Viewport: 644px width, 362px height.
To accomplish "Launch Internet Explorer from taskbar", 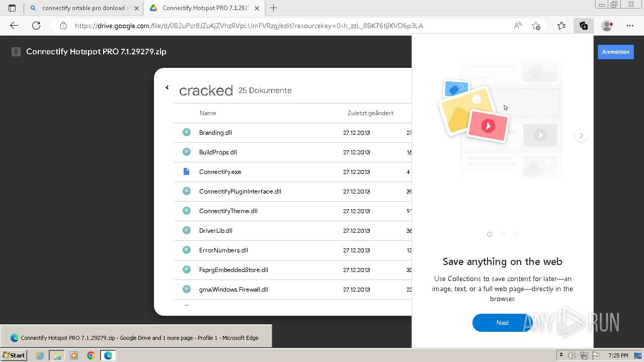I will [x=40, y=355].
